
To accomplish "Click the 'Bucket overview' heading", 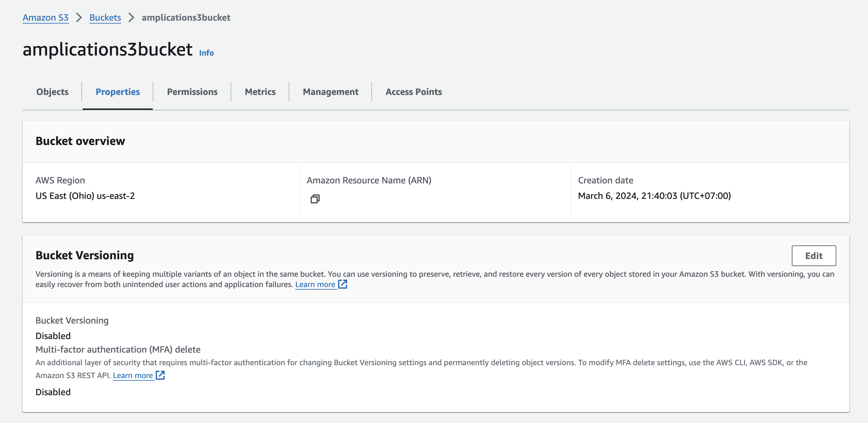I will tap(80, 141).
